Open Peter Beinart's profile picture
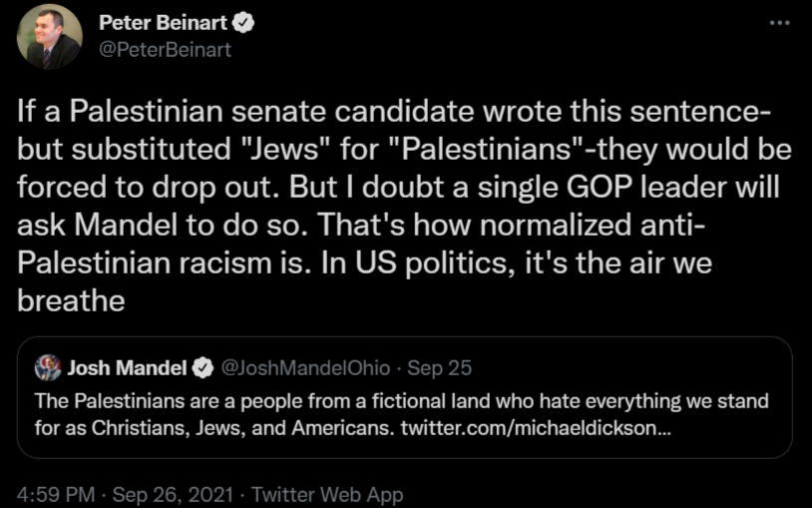This screenshot has height=508, width=812. (49, 37)
